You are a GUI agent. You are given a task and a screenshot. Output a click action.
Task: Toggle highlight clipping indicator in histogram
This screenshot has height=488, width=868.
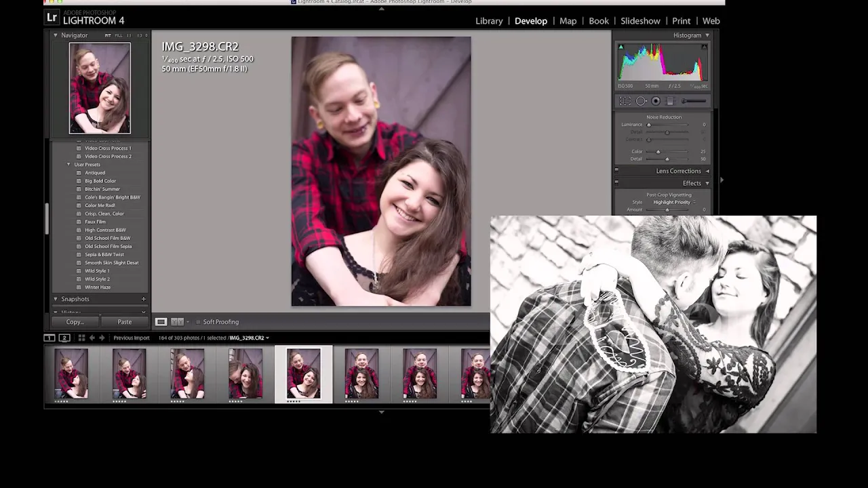click(x=704, y=47)
